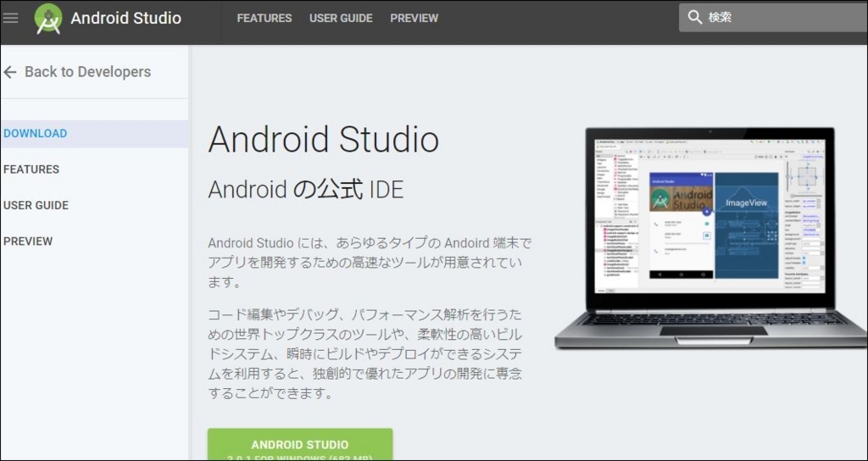Click the laptop screenshot image
The height and width of the screenshot is (461, 868).
[711, 238]
